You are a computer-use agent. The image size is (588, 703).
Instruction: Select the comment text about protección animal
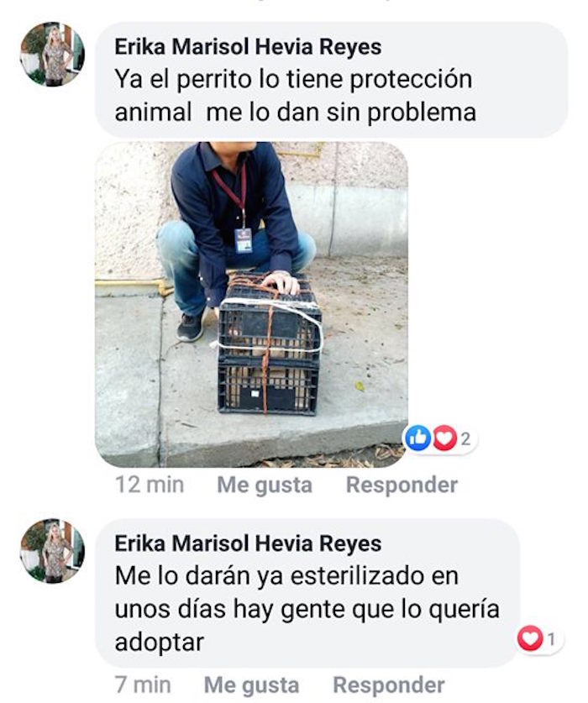(x=295, y=96)
